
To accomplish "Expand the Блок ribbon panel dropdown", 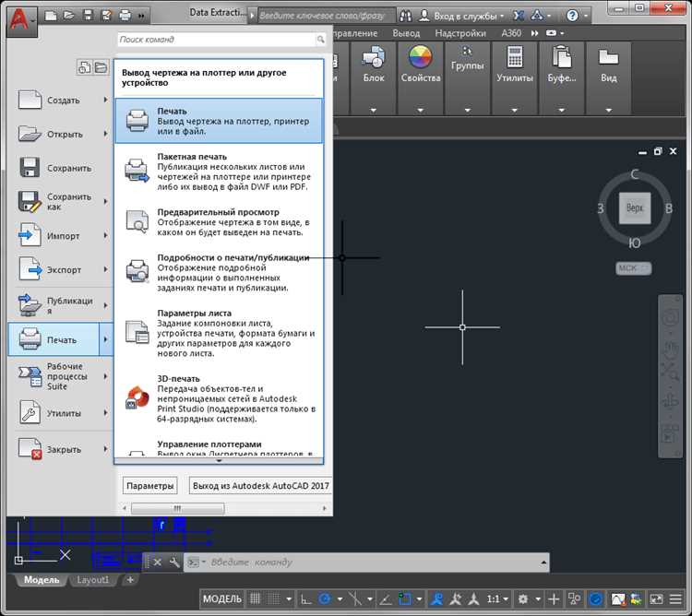I will coord(374,110).
